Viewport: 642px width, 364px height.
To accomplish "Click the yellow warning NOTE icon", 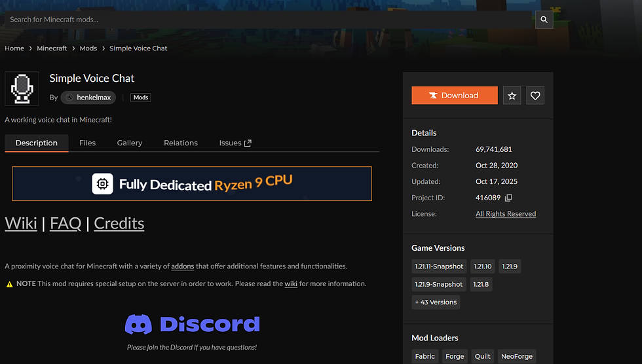I will coord(9,284).
